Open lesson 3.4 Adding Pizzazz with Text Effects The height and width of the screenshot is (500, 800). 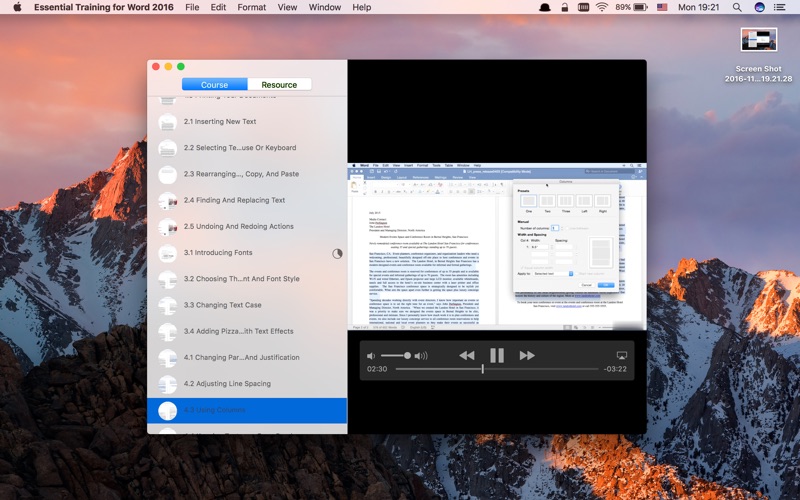tap(247, 331)
